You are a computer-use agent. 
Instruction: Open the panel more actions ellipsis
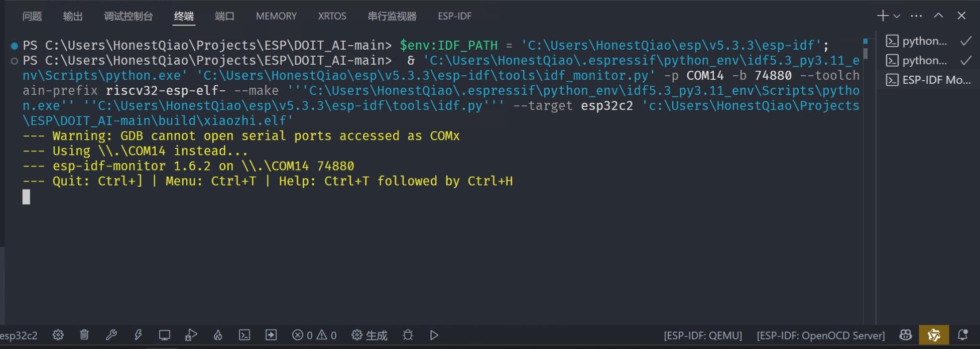pyautogui.click(x=916, y=16)
